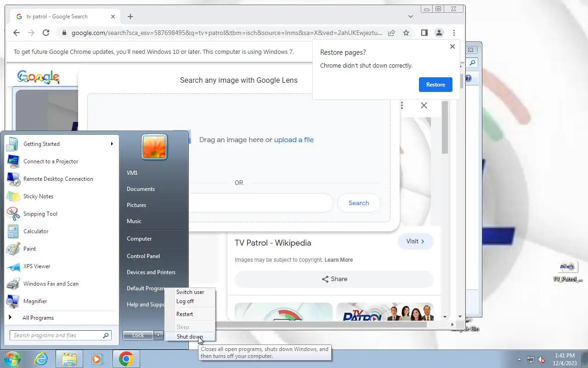Select Restart from power menu
This screenshot has width=588, height=368.
point(190,314)
